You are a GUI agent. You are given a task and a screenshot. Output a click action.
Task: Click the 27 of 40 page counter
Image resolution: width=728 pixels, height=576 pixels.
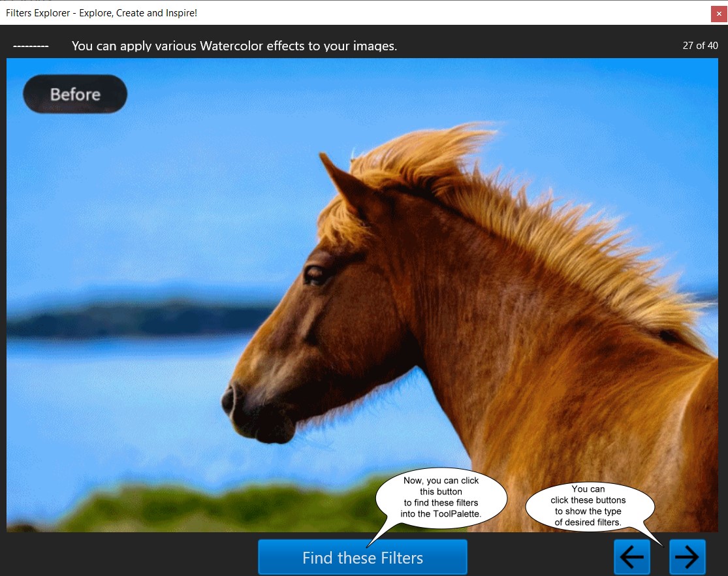point(700,46)
